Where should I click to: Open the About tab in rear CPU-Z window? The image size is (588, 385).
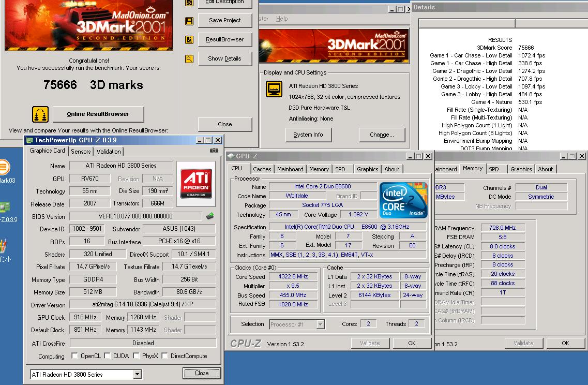545,169
